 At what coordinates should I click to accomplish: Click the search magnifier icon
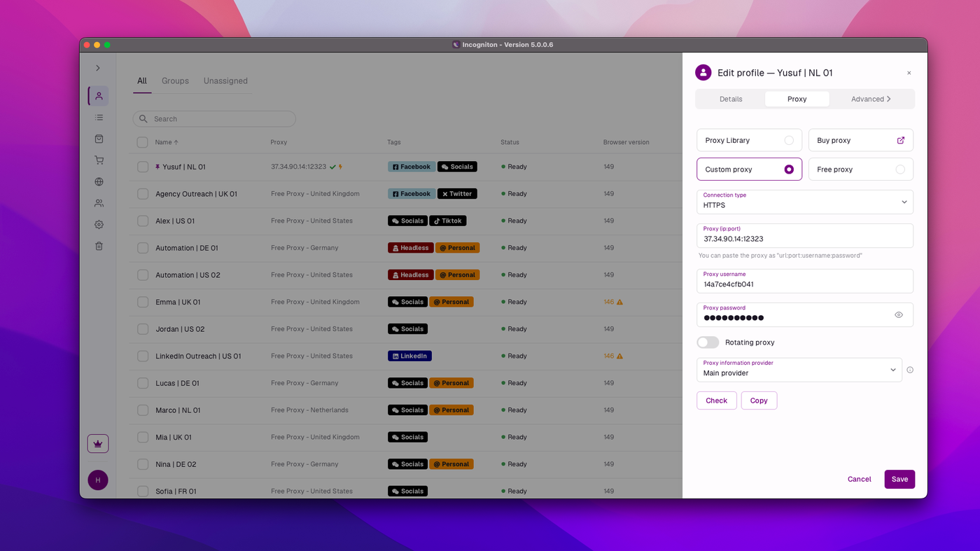coord(143,119)
